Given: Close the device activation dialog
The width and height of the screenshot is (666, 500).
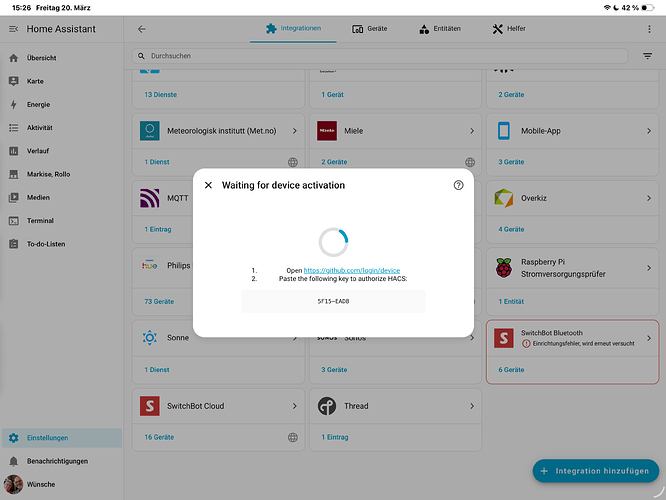Looking at the screenshot, I should click(x=208, y=185).
